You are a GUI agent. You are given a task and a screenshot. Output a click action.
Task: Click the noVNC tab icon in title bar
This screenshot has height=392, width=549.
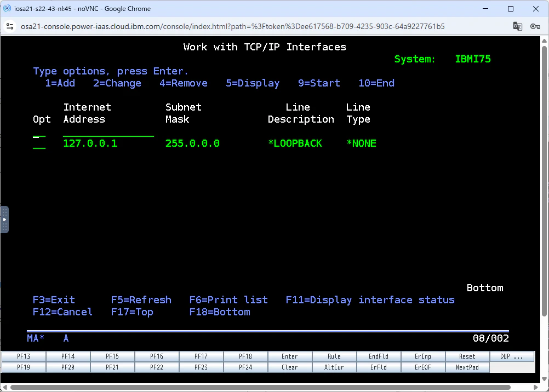(x=7, y=8)
